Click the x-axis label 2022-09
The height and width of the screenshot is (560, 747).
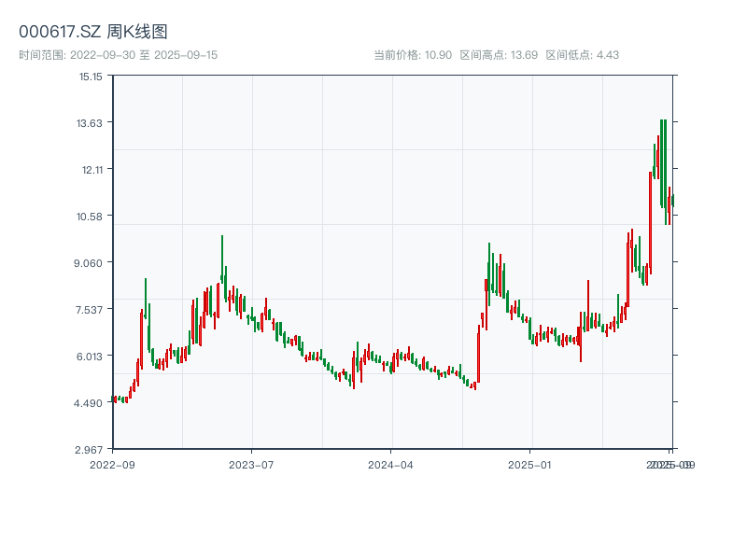click(112, 465)
